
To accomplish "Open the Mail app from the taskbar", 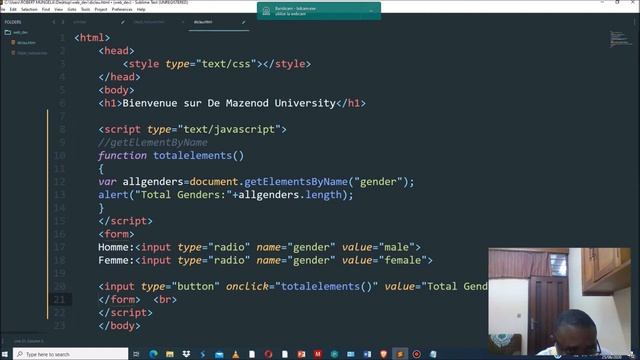I will (x=219, y=354).
